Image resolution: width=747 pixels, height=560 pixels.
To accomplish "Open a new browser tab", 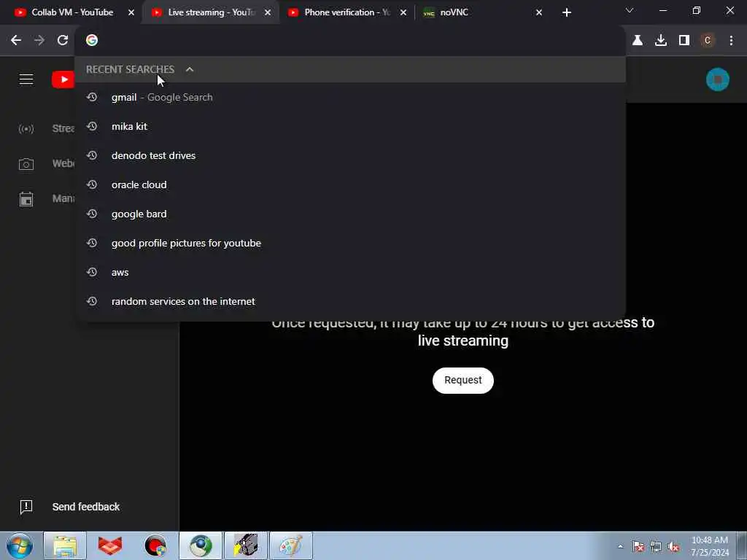I will pos(566,12).
